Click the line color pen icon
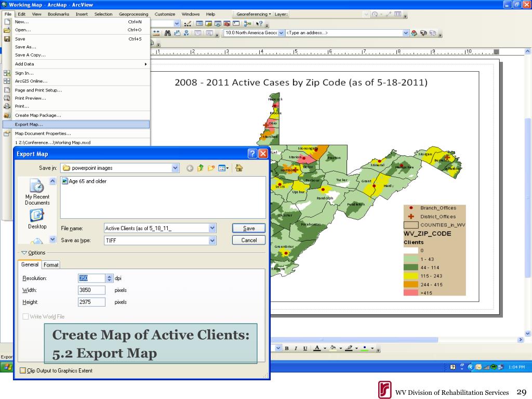 pyautogui.click(x=349, y=348)
